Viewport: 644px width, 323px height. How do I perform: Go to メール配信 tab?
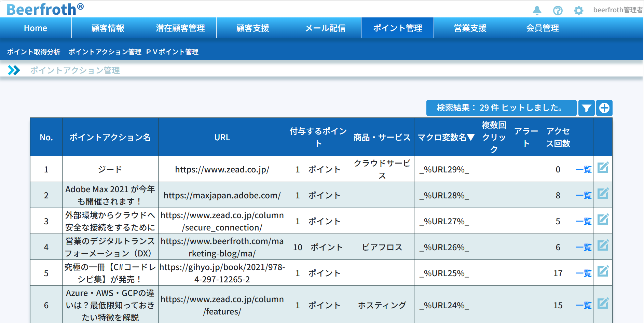pyautogui.click(x=325, y=28)
